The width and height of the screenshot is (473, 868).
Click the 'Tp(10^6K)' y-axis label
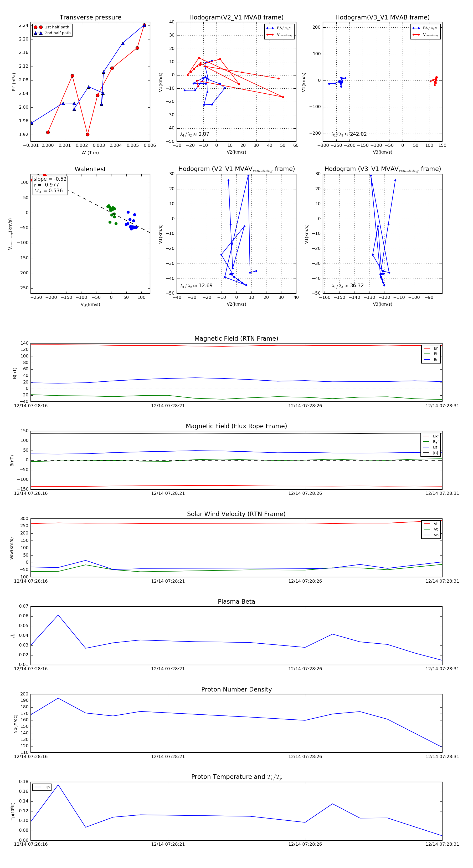coord(13,811)
